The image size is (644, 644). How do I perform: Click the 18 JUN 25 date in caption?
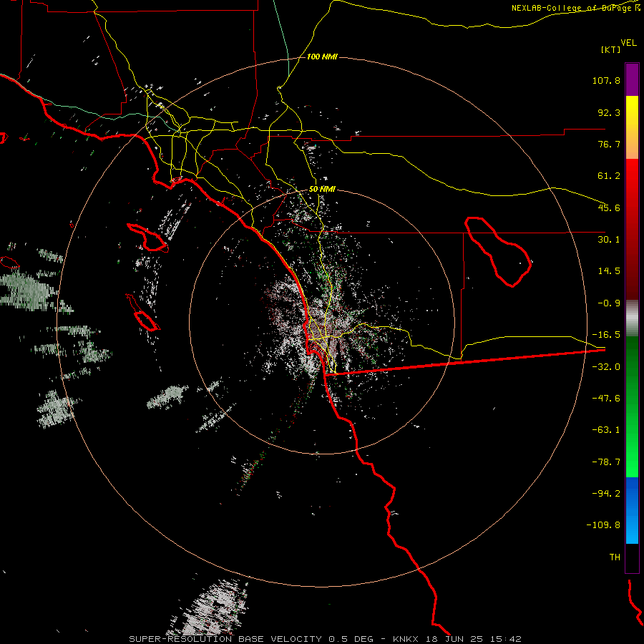coord(454,639)
